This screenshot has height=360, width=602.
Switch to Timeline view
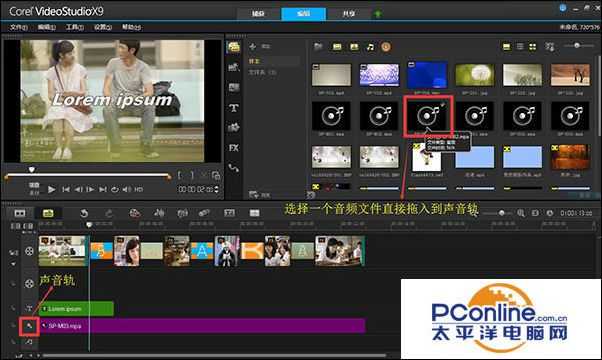(48, 213)
